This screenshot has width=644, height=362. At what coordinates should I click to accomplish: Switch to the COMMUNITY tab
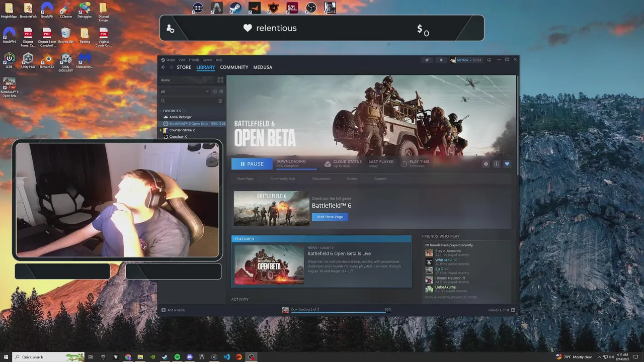click(x=234, y=67)
